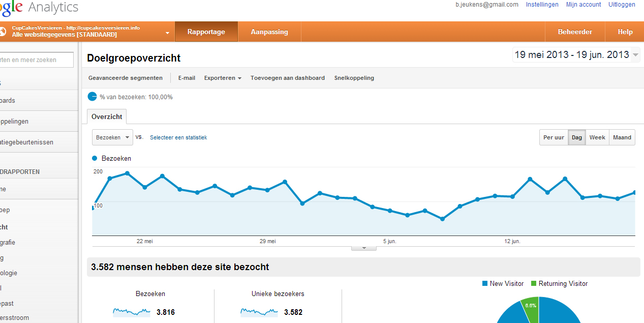Click the blue segment circle next to % van bezoeken

tap(92, 97)
